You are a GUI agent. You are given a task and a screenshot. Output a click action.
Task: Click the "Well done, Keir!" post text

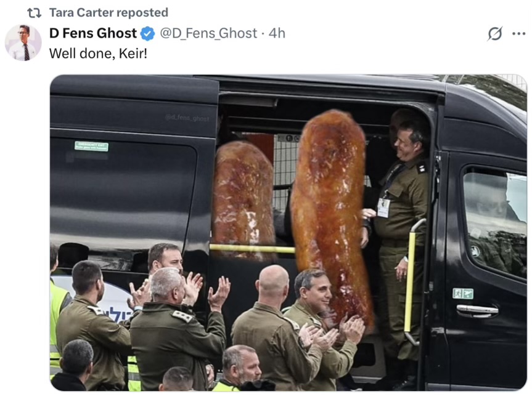(99, 53)
